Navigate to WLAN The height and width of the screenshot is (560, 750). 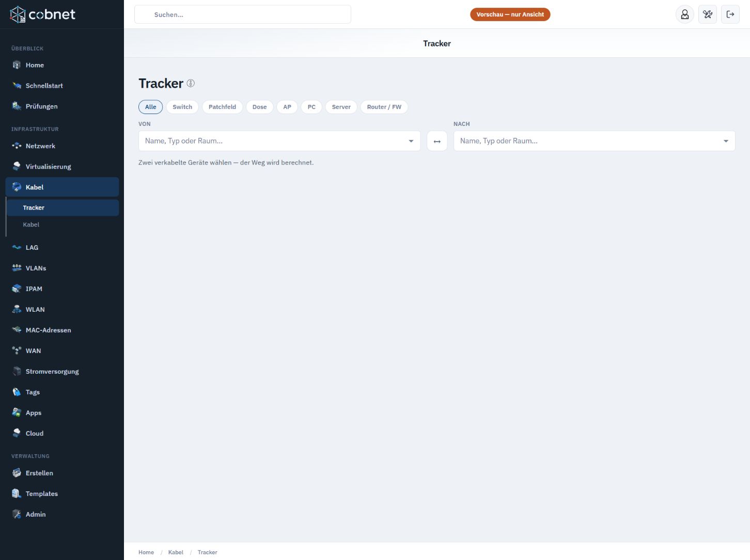(62, 310)
